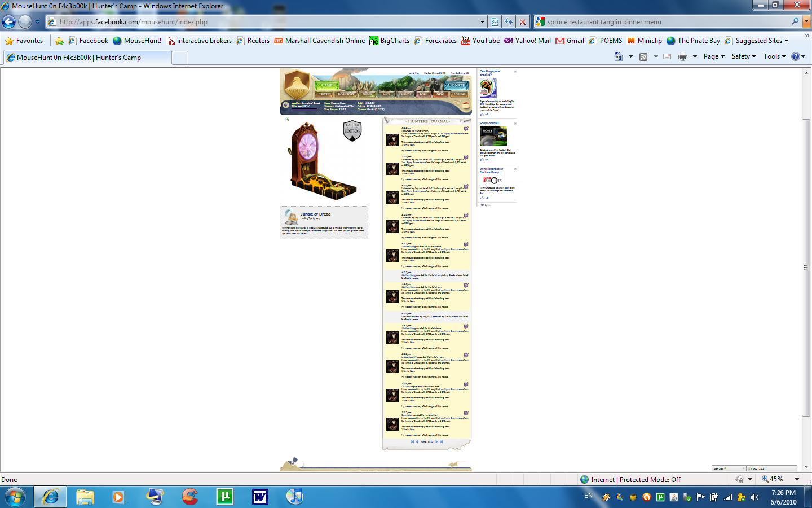The width and height of the screenshot is (812, 508).
Task: Click the Action Center flag tray icon
Action: [701, 497]
